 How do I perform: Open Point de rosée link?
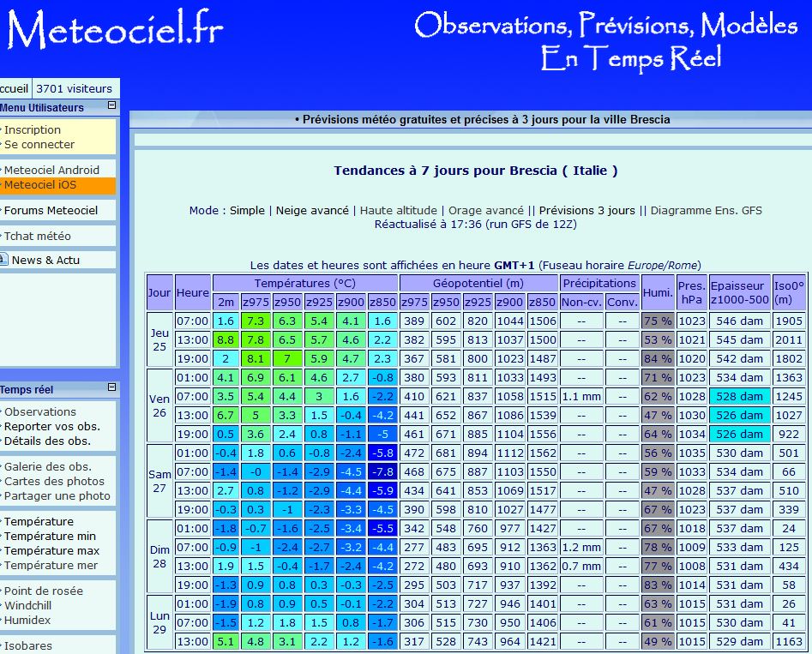click(44, 591)
